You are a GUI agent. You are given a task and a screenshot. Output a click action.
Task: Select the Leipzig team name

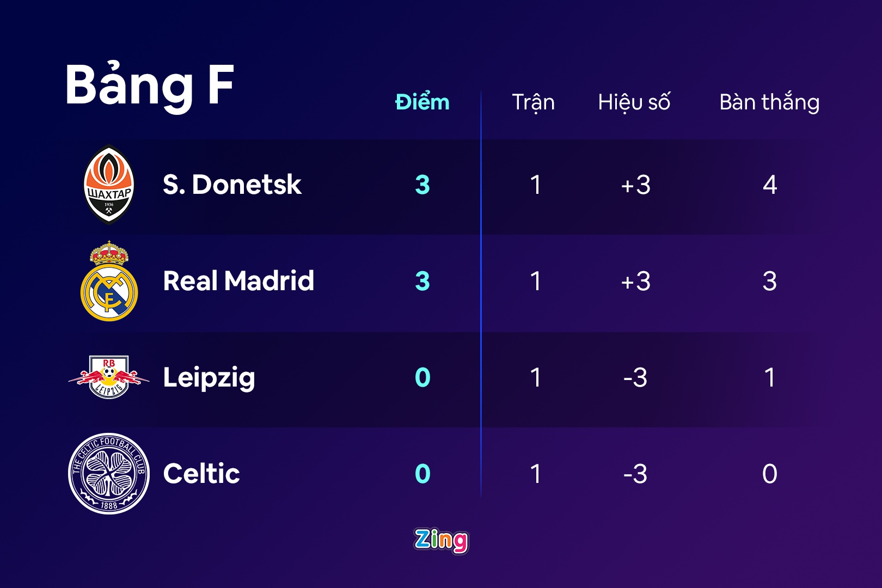[x=209, y=377]
